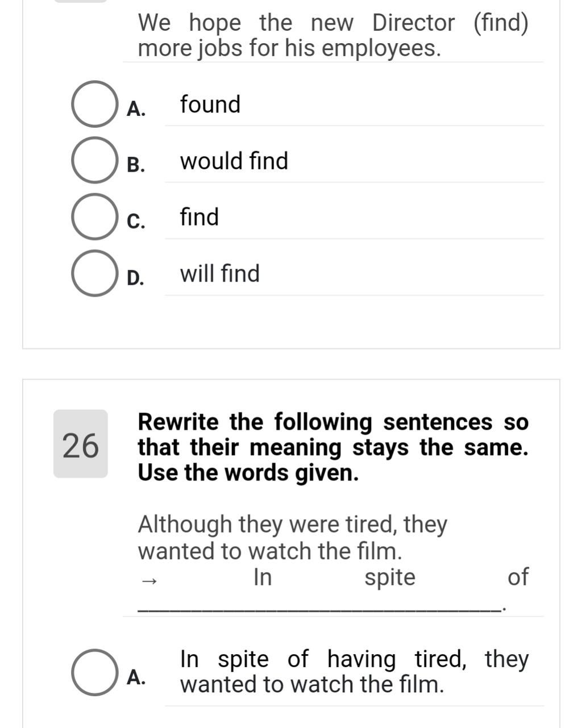This screenshot has height=728, width=582.
Task: Pick the "will find" radio button
Action: (94, 273)
